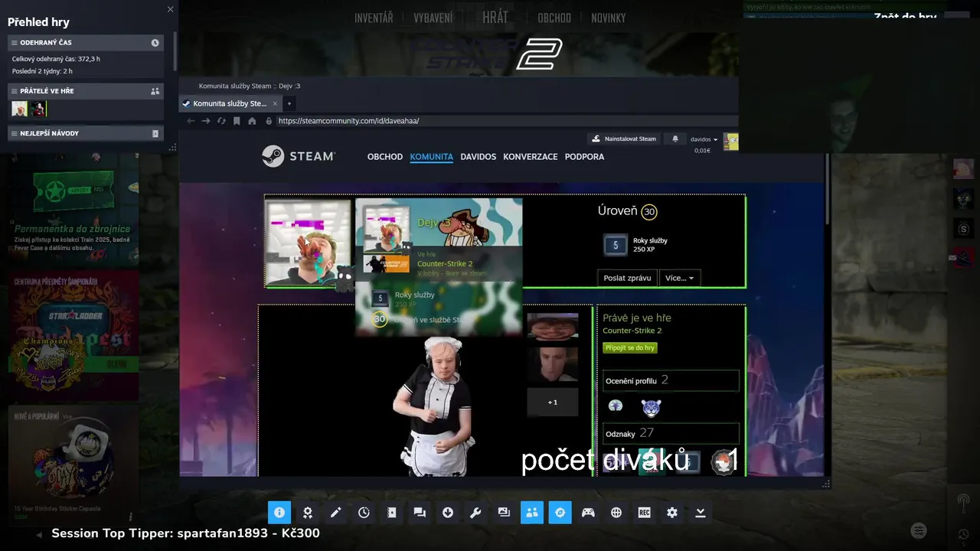
Task: Open NOVINKY in the CS2 main menu
Action: [609, 18]
